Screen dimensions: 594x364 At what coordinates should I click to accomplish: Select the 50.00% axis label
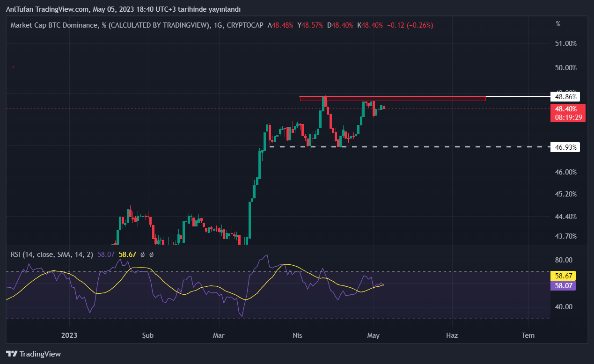[565, 68]
